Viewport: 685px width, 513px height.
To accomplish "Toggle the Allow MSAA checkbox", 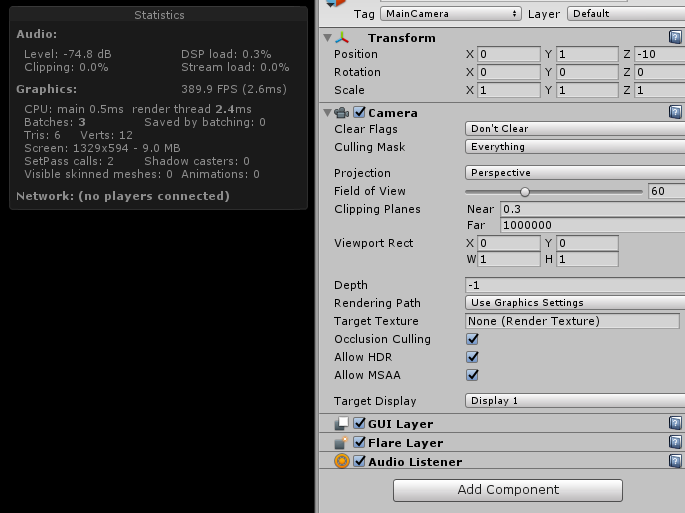I will (473, 375).
